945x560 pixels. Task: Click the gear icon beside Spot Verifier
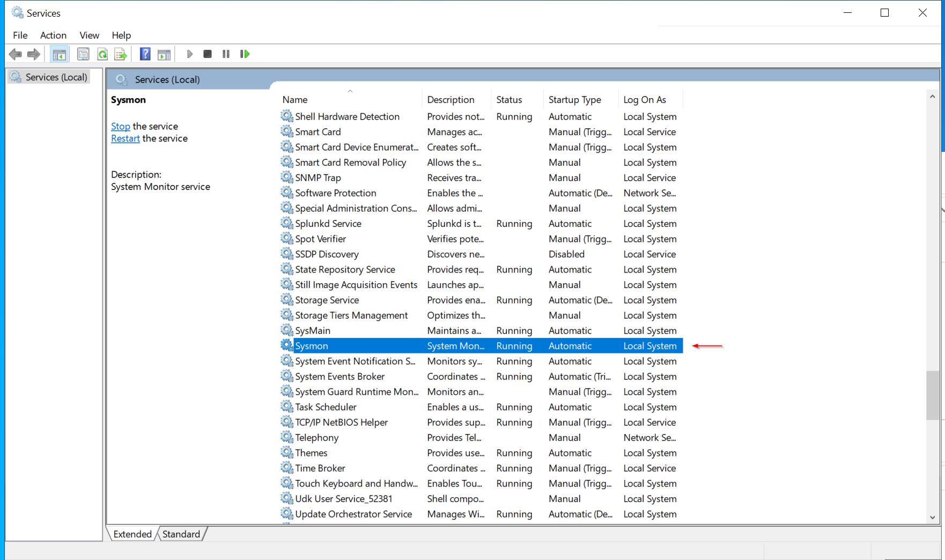pyautogui.click(x=287, y=239)
